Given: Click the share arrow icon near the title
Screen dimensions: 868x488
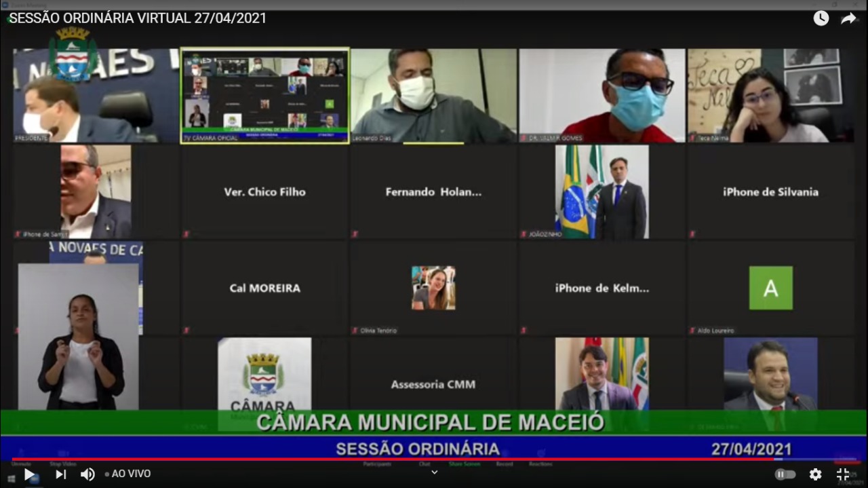Looking at the screenshot, I should click(848, 18).
